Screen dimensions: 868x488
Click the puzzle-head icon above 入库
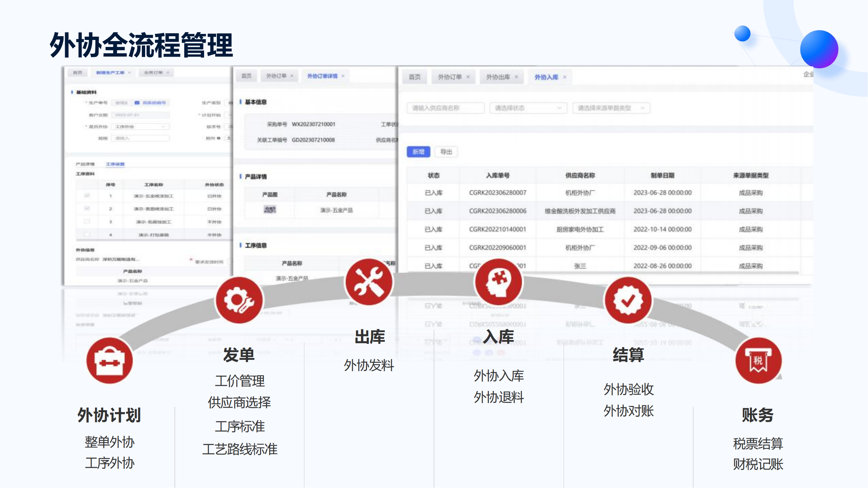click(499, 282)
